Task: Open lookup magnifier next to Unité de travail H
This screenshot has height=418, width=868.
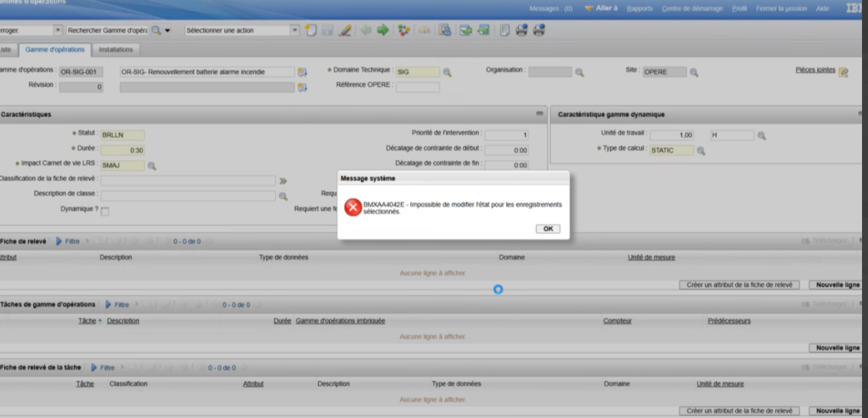Action: [x=762, y=135]
